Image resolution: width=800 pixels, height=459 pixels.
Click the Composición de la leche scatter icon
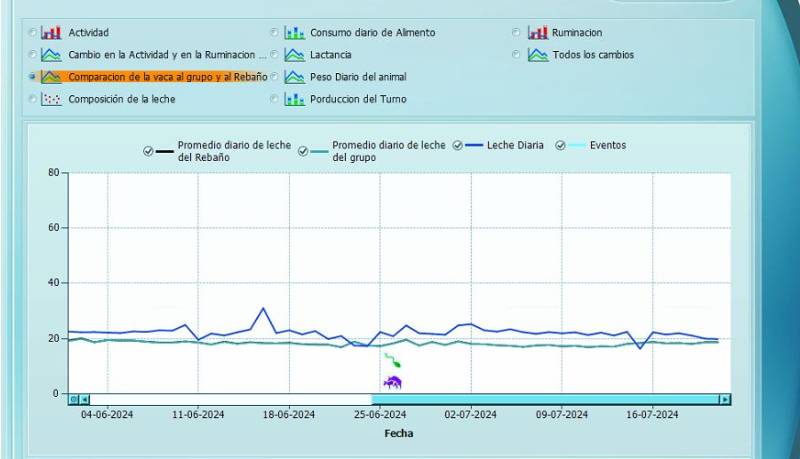[x=51, y=99]
